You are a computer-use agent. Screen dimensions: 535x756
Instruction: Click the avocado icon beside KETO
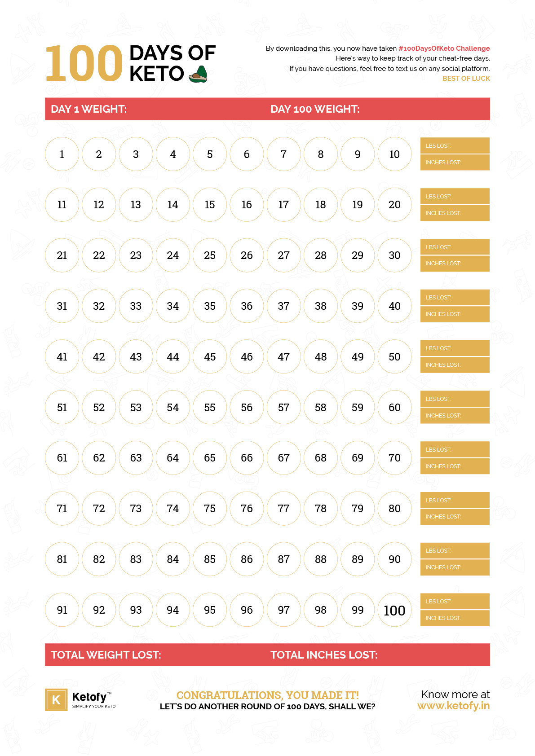click(198, 74)
